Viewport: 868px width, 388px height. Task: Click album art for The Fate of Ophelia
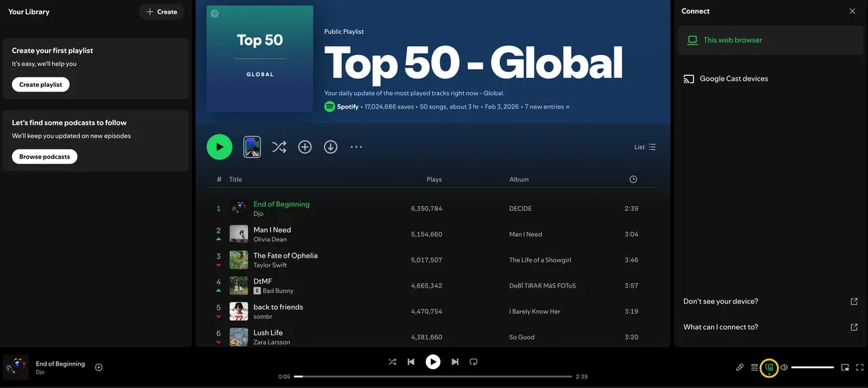239,260
